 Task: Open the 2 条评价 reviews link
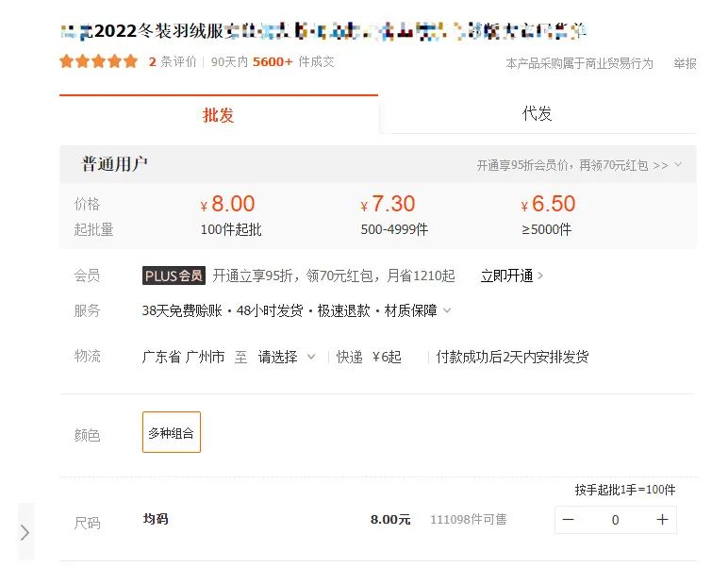(x=173, y=61)
